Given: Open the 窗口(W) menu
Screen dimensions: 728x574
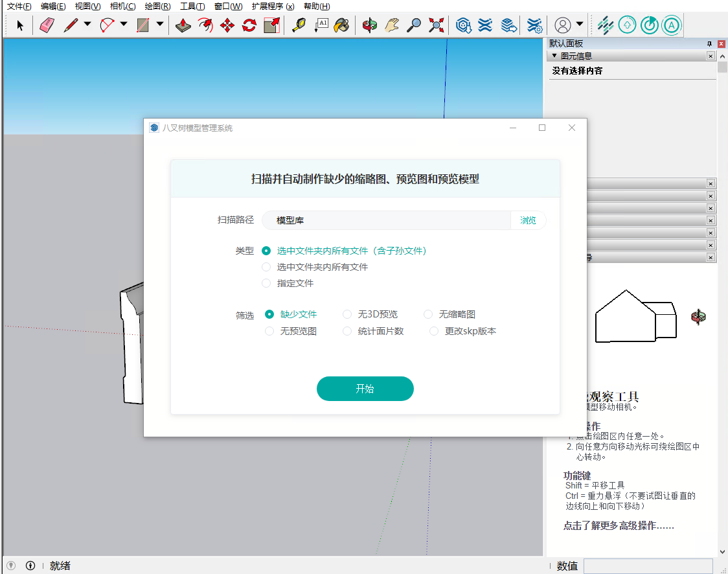Looking at the screenshot, I should (228, 6).
